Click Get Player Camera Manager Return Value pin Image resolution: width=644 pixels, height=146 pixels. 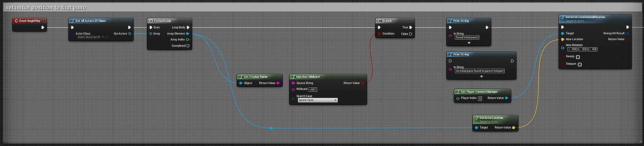pos(507,98)
